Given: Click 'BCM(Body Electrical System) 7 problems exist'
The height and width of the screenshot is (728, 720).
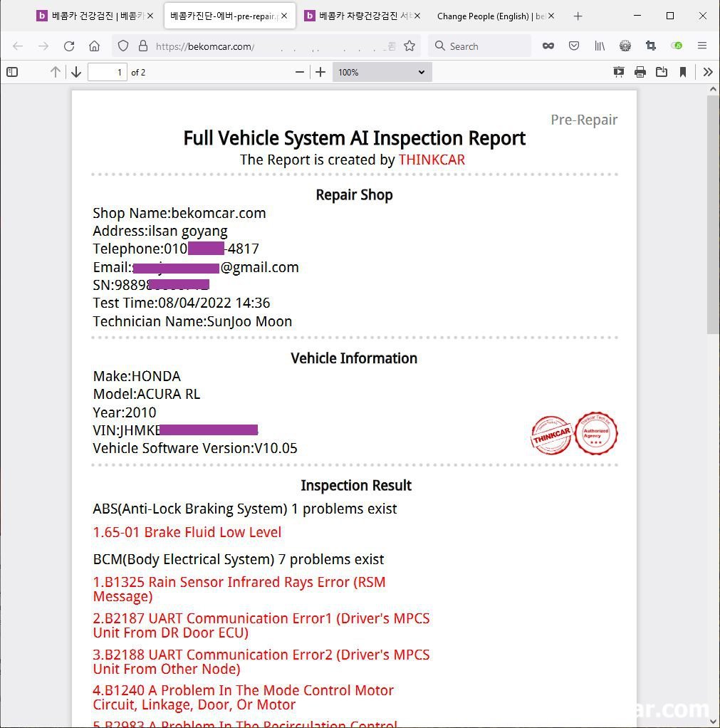Looking at the screenshot, I should (239, 559).
